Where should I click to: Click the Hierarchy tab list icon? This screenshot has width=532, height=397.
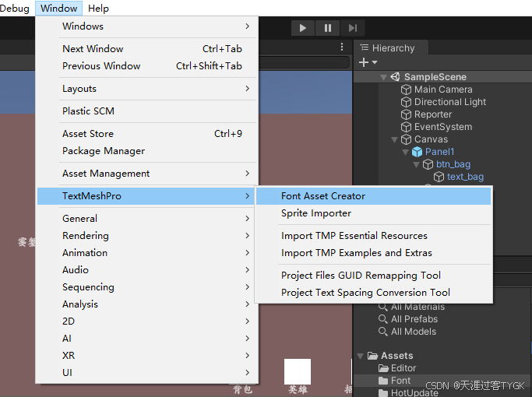coord(365,47)
